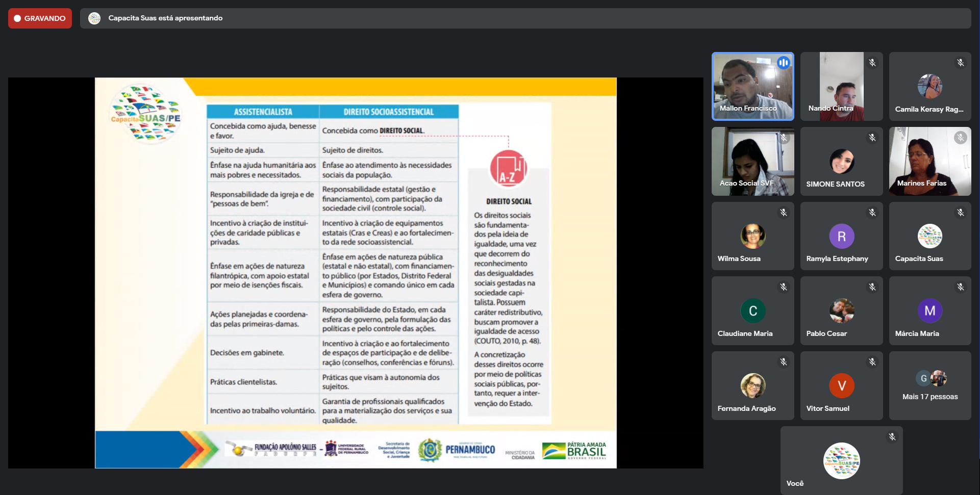Select Pablo Cesar's participant tile

tap(841, 311)
